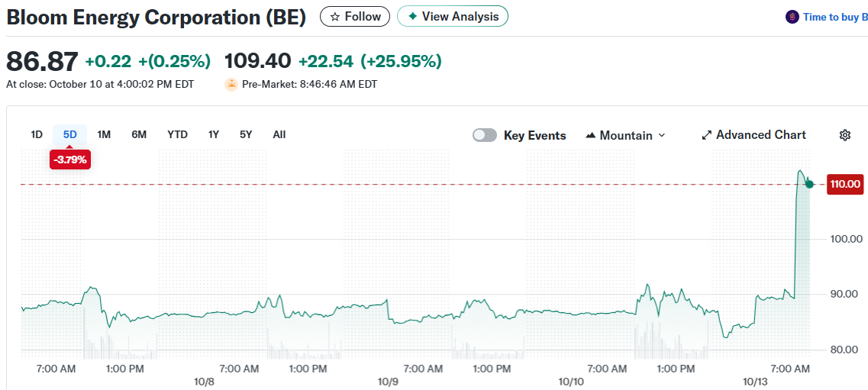Show All time price history

(x=279, y=134)
